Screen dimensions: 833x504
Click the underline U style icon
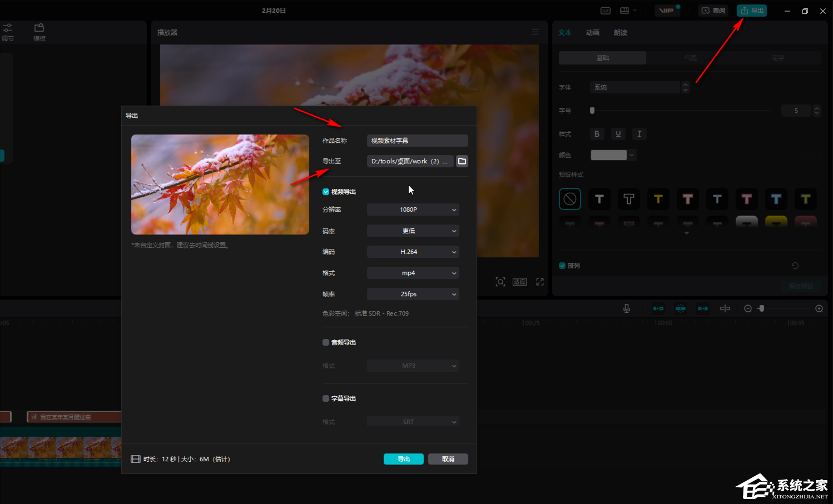(618, 134)
